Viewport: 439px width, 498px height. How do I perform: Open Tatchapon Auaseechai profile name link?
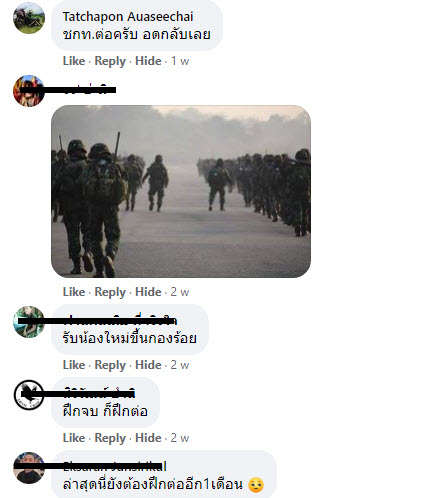click(x=128, y=17)
